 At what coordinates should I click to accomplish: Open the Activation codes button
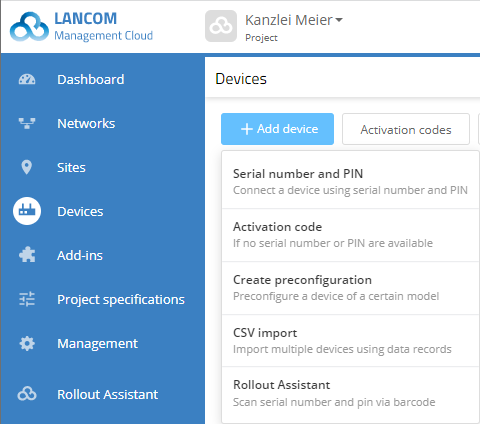pos(406,129)
